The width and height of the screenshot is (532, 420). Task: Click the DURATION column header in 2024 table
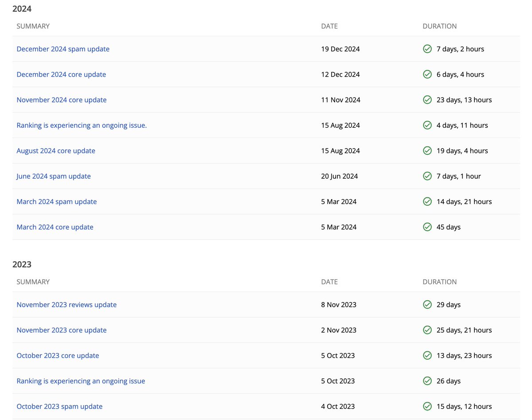pos(440,26)
